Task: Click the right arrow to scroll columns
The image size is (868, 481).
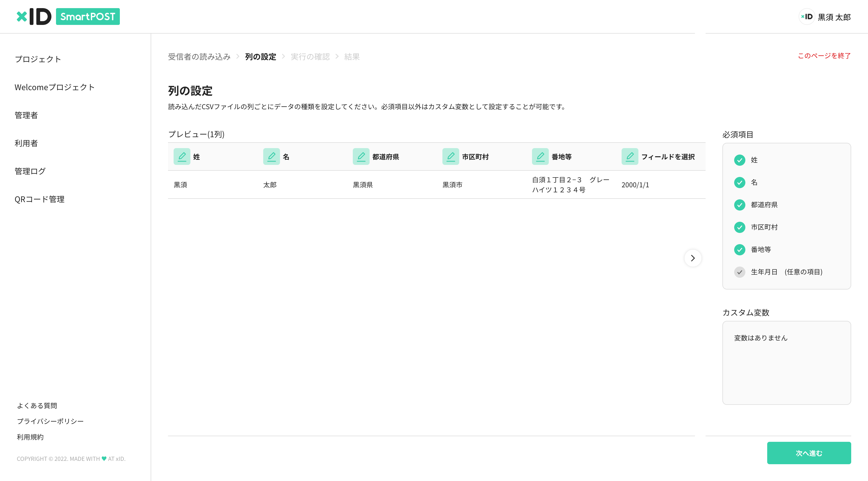Action: click(693, 258)
